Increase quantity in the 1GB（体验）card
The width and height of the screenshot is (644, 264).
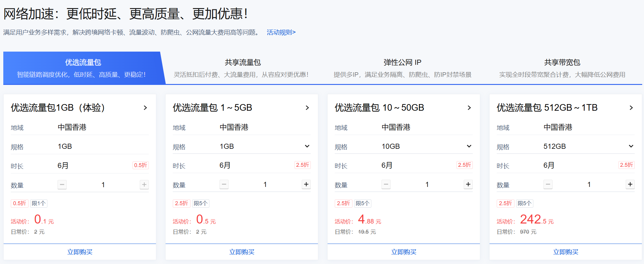pyautogui.click(x=144, y=184)
